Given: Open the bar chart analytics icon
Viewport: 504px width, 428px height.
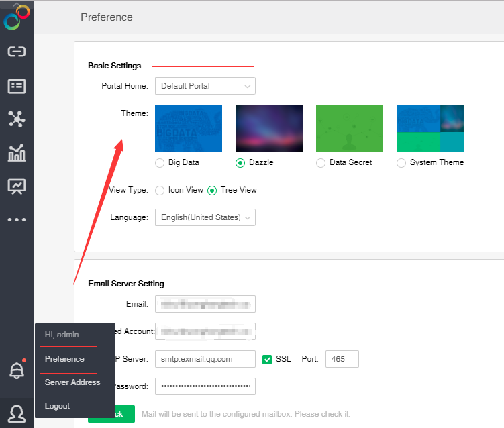Looking at the screenshot, I should pos(17,153).
